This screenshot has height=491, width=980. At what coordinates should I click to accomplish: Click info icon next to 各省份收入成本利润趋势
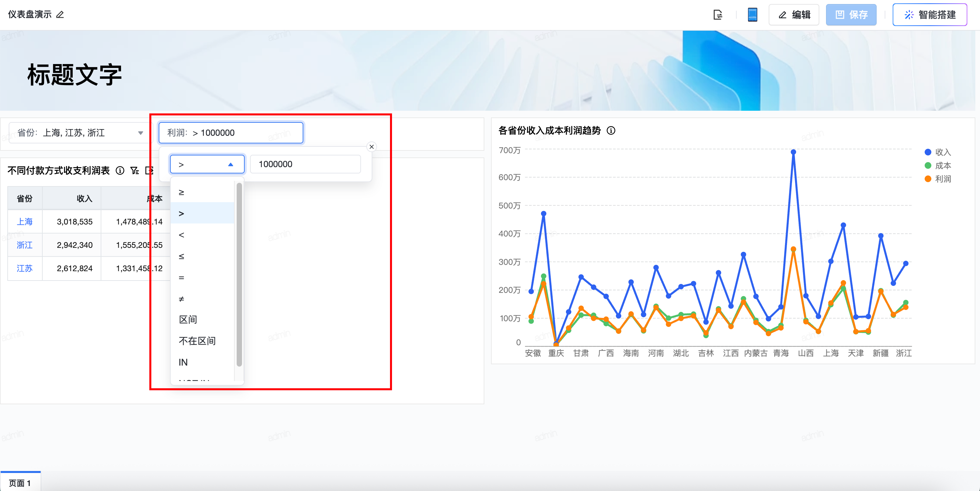tap(611, 130)
